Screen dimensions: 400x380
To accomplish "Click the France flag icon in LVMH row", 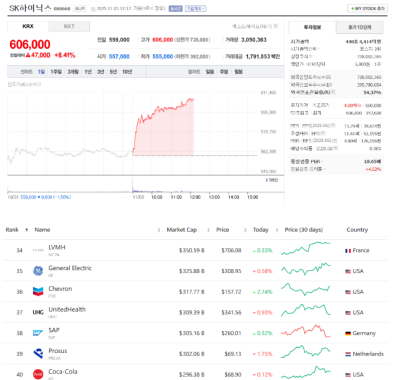I will [348, 251].
